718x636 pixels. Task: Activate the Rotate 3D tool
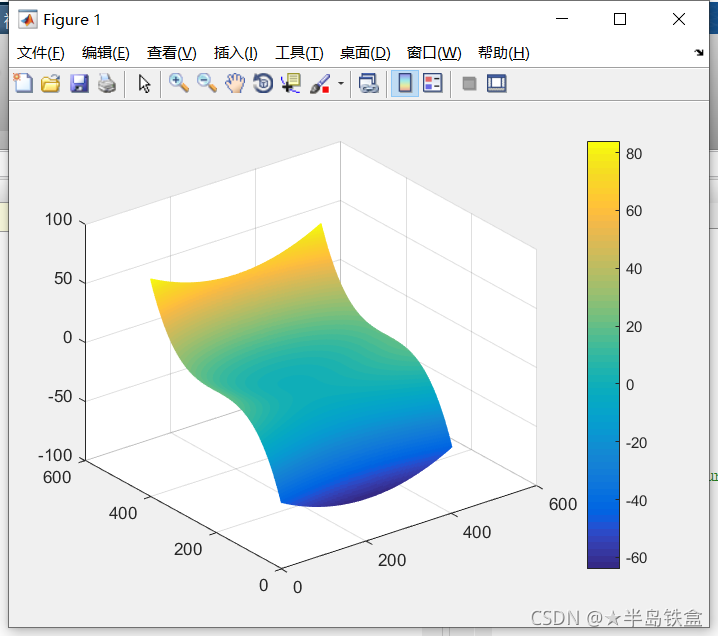(x=263, y=84)
